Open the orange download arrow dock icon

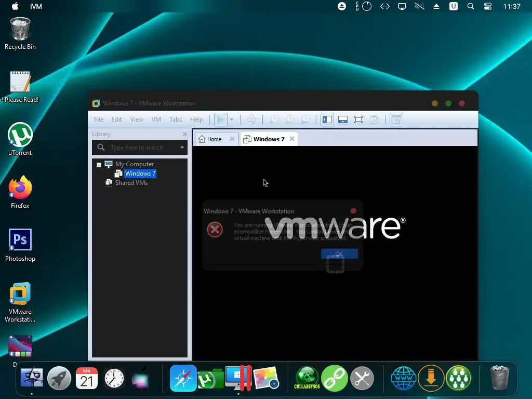[x=431, y=378]
